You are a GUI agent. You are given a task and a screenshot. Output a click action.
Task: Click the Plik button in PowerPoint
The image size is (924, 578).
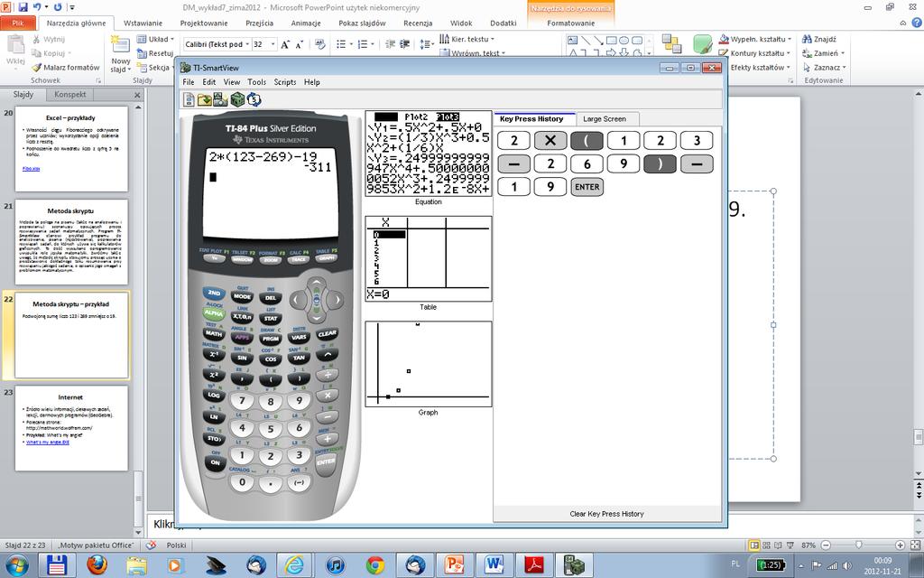[18, 23]
